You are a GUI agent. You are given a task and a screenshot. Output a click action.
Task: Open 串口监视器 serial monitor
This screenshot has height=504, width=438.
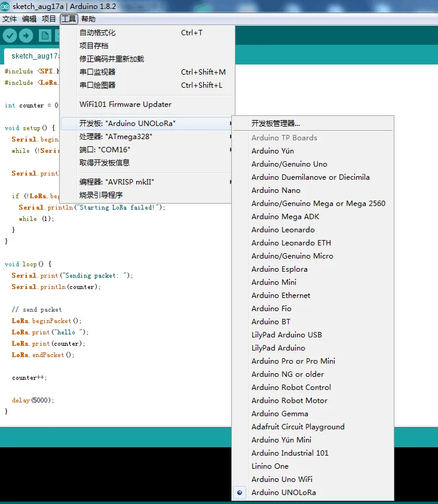pos(148,72)
